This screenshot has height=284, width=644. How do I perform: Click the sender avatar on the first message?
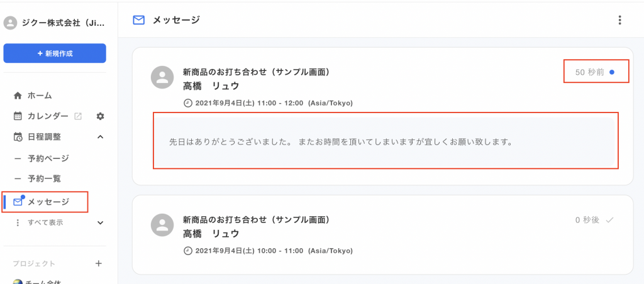pos(163,78)
